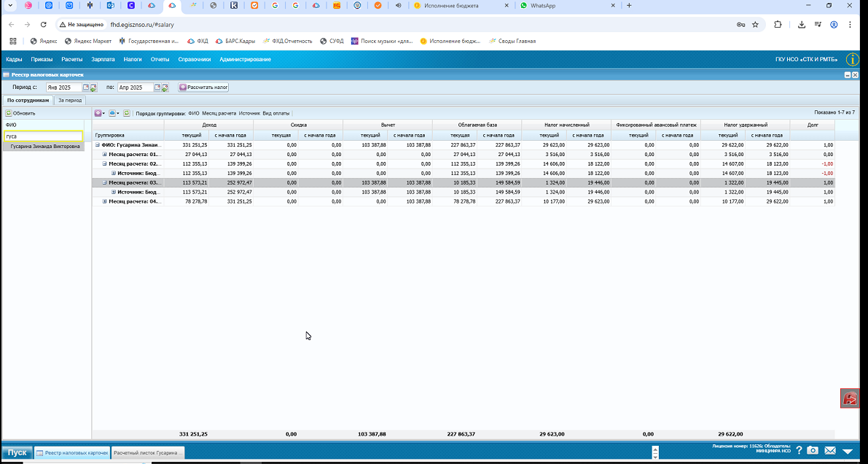
Task: Click the camera screenshot icon in status bar
Action: tap(813, 450)
